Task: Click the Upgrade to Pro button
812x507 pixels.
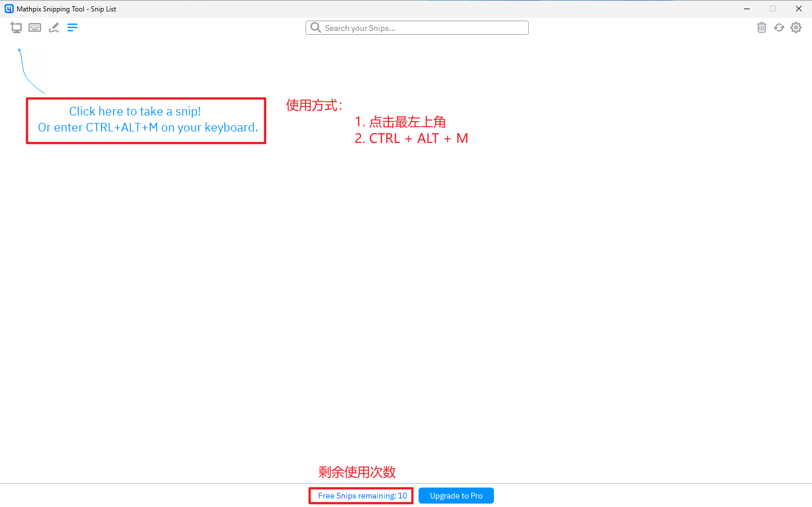Action: (456, 496)
